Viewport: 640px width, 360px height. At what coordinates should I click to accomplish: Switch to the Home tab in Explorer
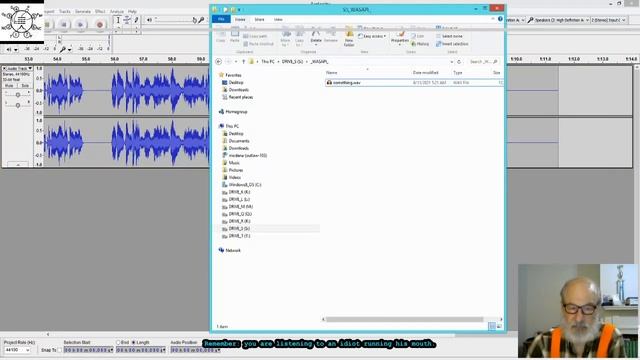click(x=240, y=19)
